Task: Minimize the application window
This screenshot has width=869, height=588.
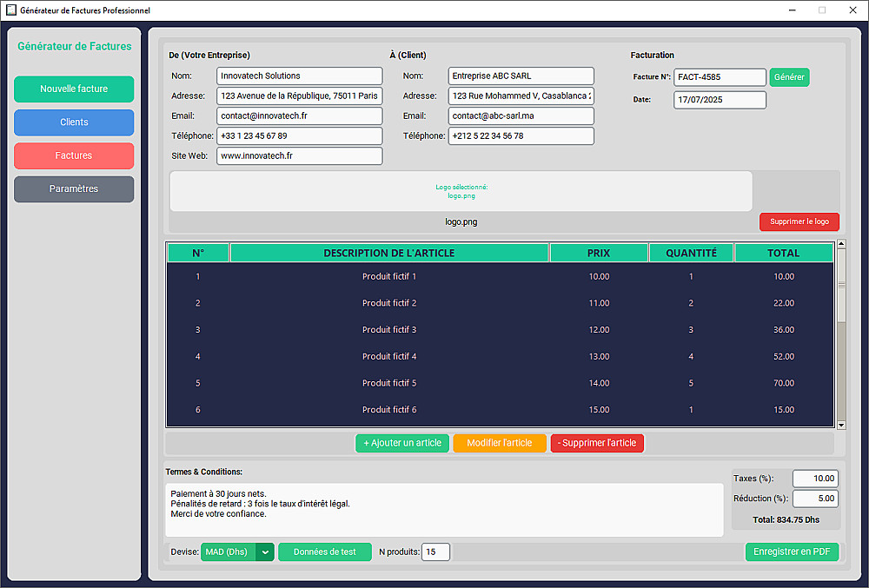Action: tap(793, 10)
